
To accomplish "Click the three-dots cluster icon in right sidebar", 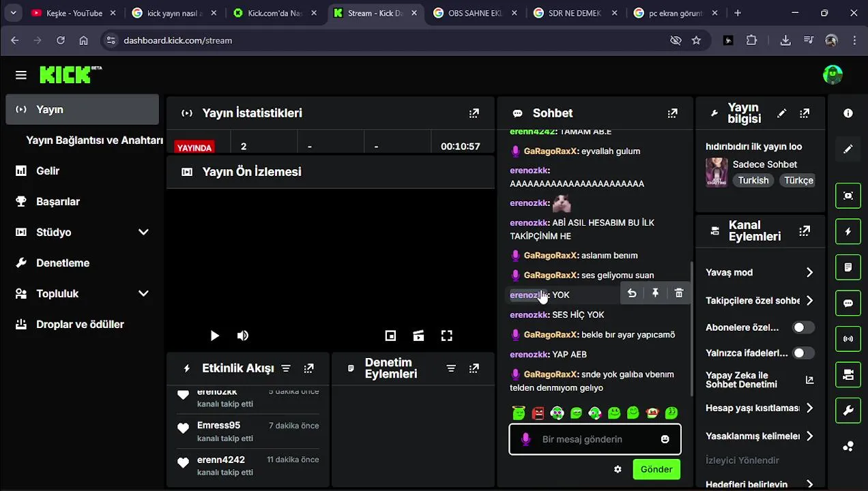I will 848,446.
